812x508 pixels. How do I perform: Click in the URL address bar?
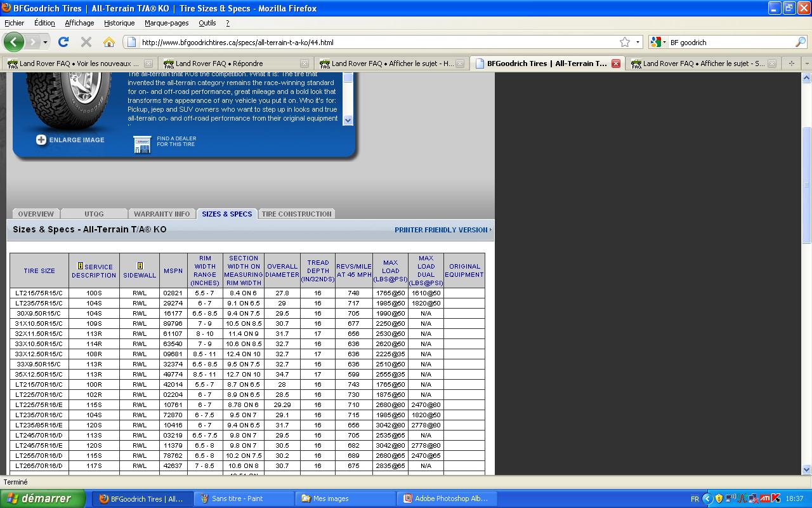pyautogui.click(x=374, y=42)
